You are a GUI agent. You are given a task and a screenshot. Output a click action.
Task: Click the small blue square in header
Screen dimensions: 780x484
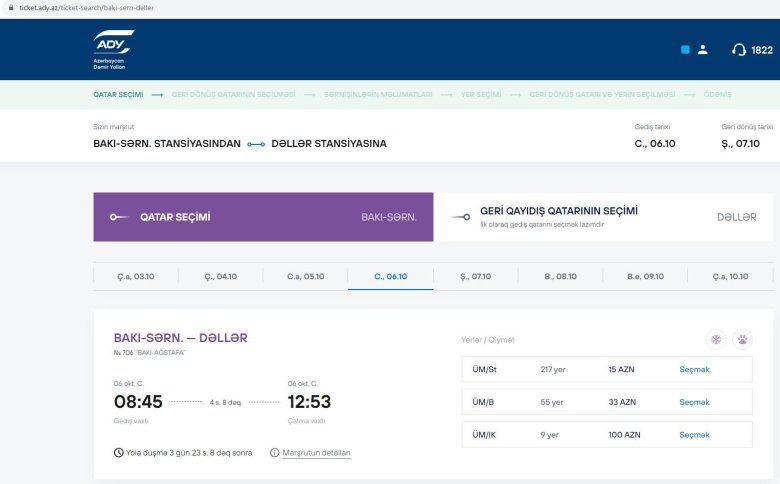685,49
